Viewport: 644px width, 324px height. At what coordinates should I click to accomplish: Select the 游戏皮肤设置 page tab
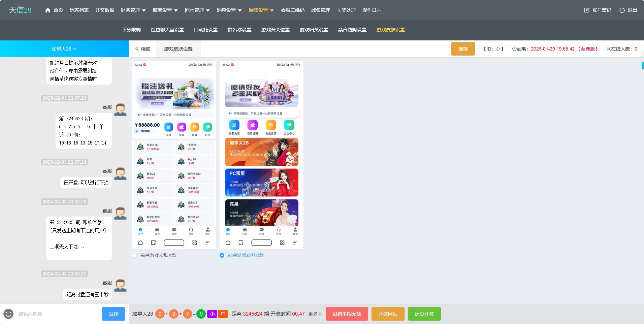[179, 49]
